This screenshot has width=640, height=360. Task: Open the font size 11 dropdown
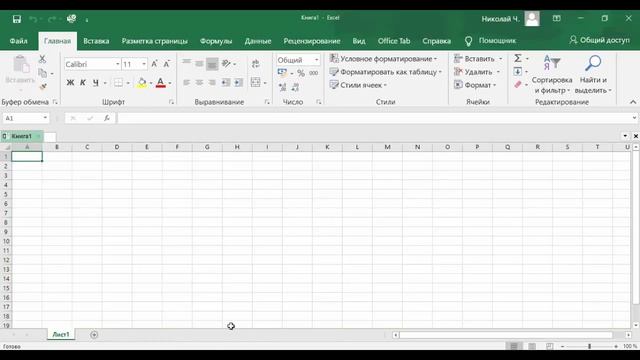[144, 64]
